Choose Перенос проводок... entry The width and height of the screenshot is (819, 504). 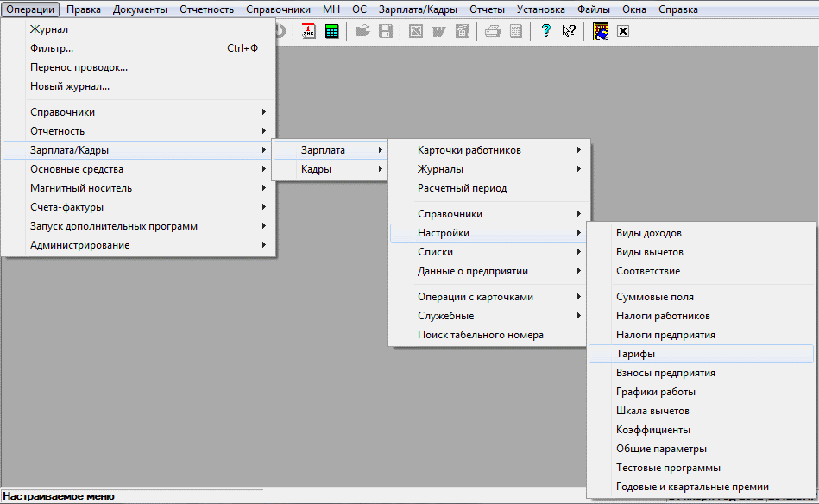[138, 67]
